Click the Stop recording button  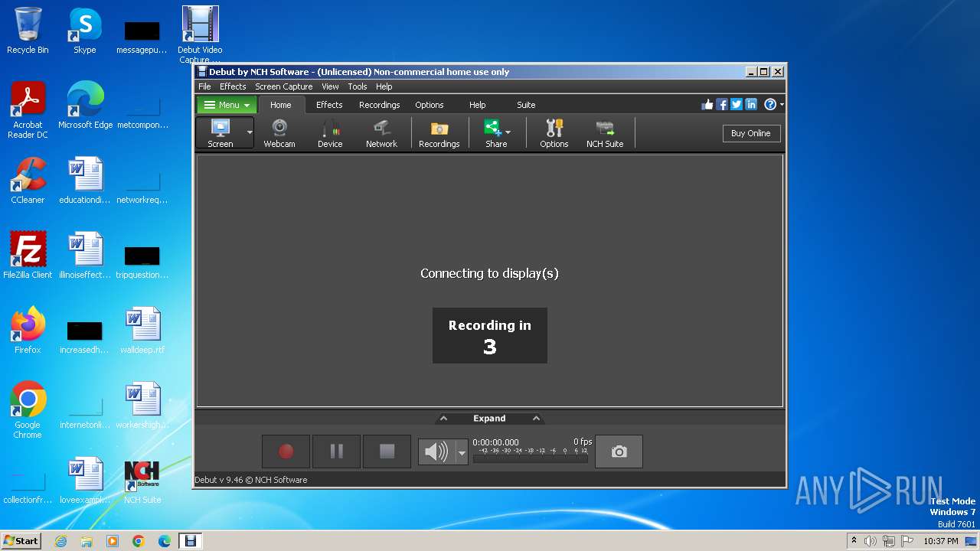387,452
